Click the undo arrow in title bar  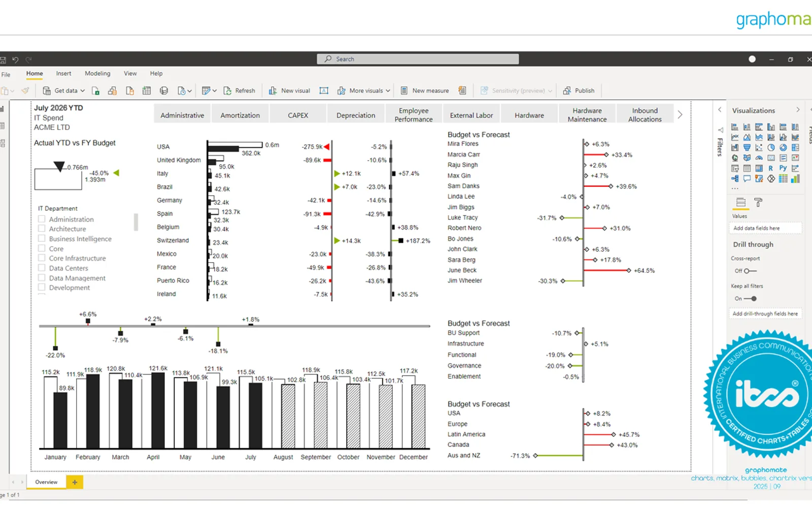pos(15,59)
